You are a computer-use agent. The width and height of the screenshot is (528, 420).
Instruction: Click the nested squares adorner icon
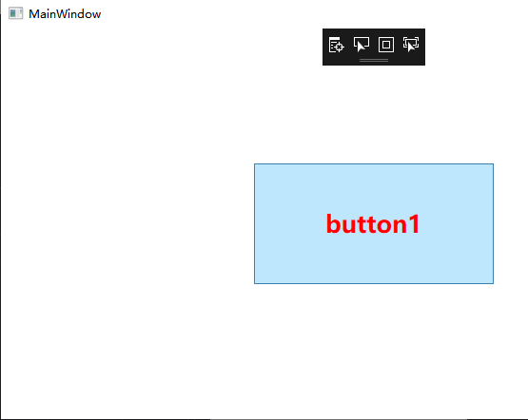pos(386,45)
